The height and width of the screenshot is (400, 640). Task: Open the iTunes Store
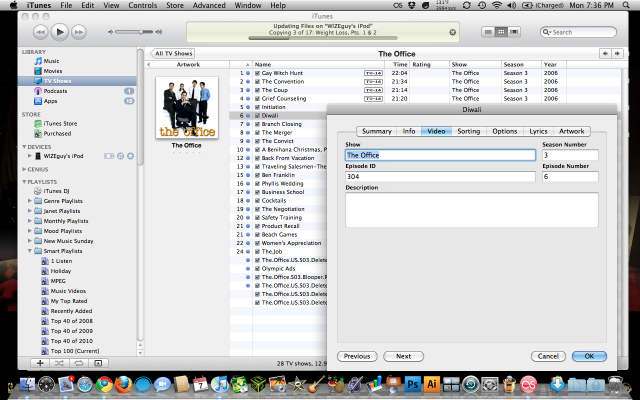pyautogui.click(x=60, y=123)
